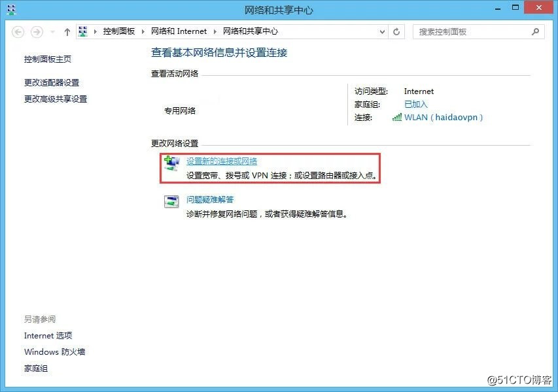Open 控制面板 breadcrumb

pos(119,31)
